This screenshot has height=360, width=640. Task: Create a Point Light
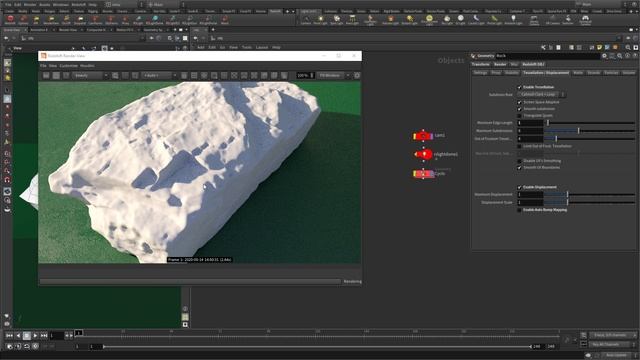click(x=320, y=20)
